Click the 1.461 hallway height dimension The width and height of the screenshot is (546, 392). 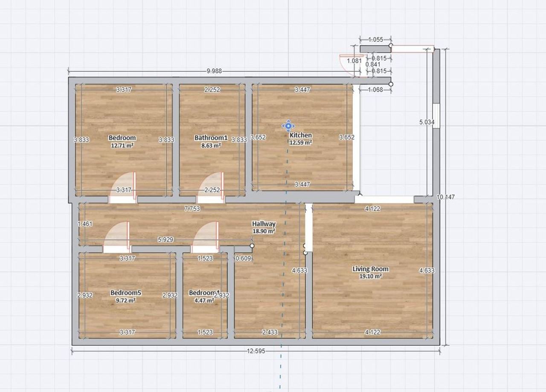(x=85, y=224)
